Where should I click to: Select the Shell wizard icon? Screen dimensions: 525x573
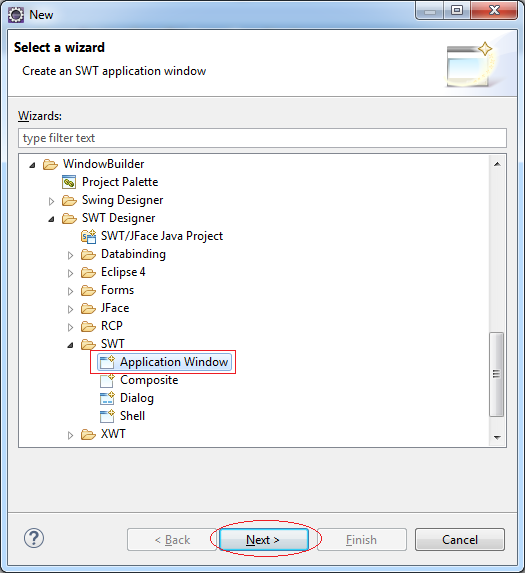click(107, 416)
